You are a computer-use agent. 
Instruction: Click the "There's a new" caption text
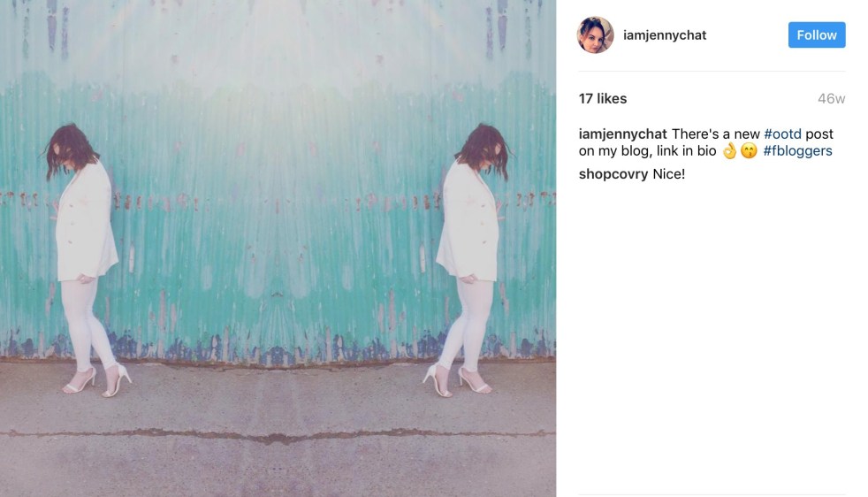[x=715, y=134]
